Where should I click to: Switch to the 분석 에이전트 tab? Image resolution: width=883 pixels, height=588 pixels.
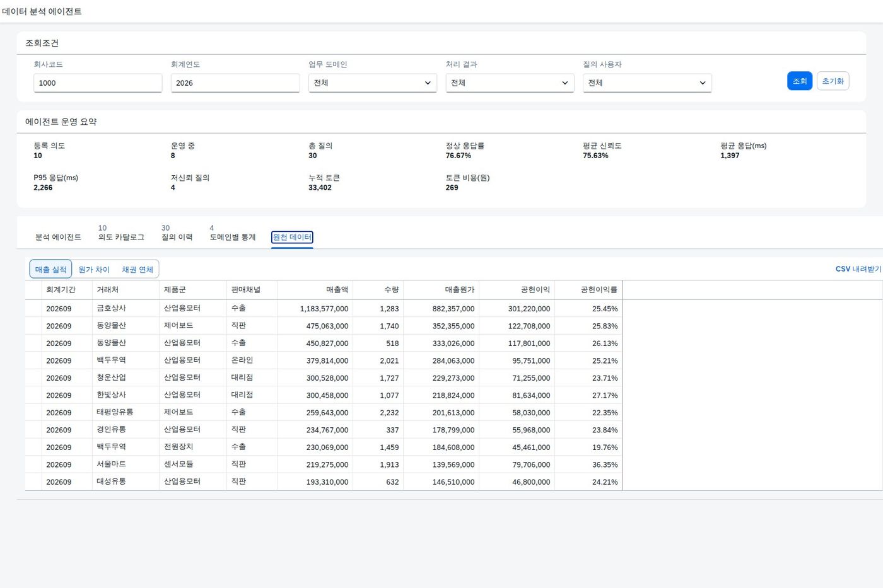click(58, 237)
